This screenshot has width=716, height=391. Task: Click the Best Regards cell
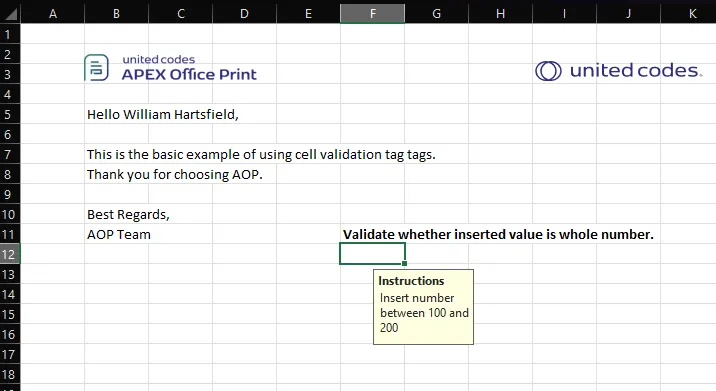pyautogui.click(x=128, y=214)
